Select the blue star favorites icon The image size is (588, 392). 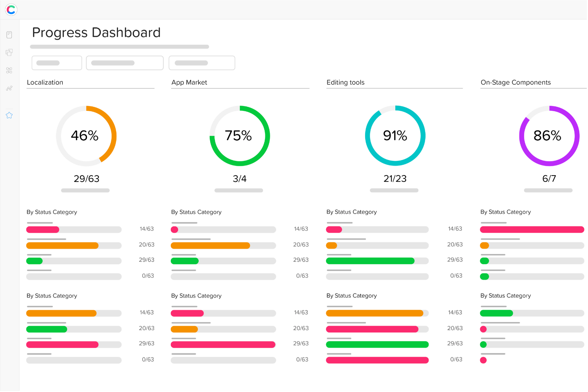tap(9, 115)
